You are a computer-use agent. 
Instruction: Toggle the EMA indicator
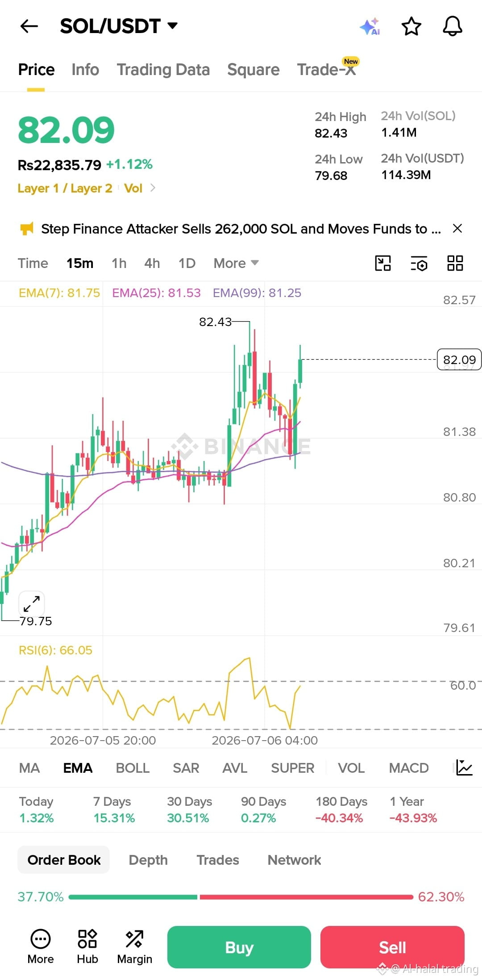click(x=78, y=768)
